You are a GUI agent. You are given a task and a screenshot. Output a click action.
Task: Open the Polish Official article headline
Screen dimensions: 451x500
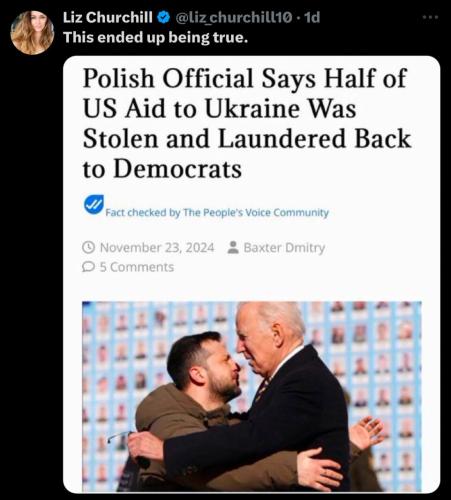pos(246,124)
